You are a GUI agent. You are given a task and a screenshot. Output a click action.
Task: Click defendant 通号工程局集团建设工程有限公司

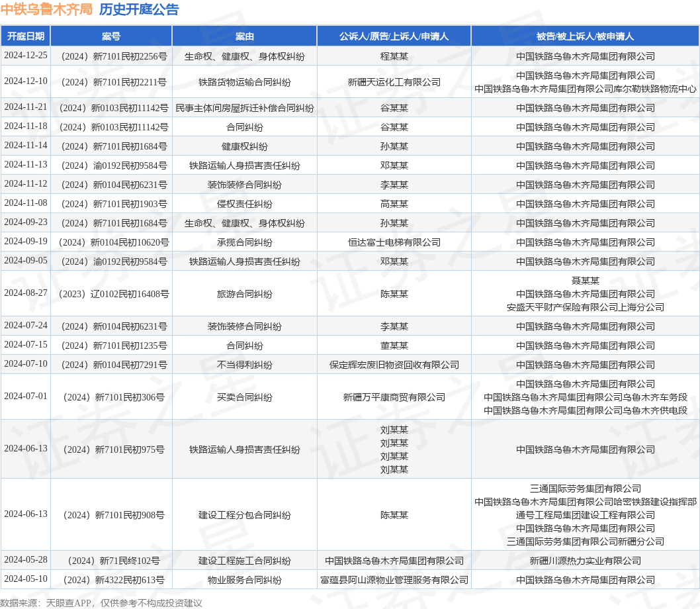click(586, 515)
